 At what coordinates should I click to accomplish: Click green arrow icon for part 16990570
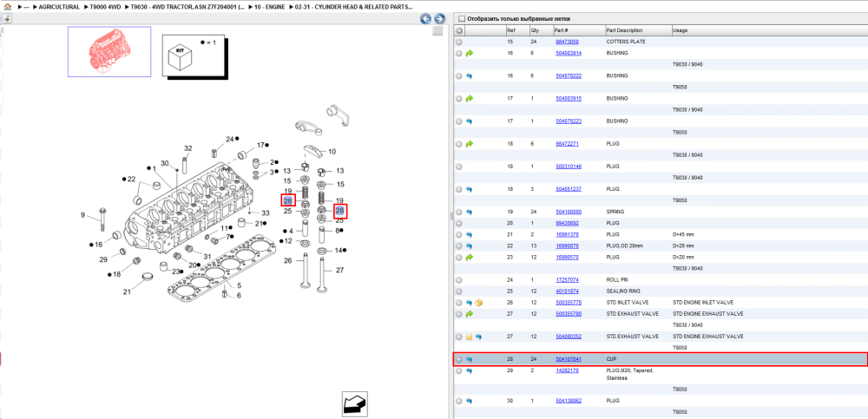click(470, 258)
